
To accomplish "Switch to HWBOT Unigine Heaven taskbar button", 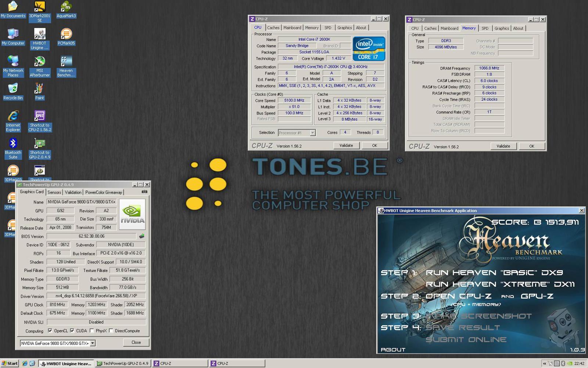I will [x=66, y=363].
